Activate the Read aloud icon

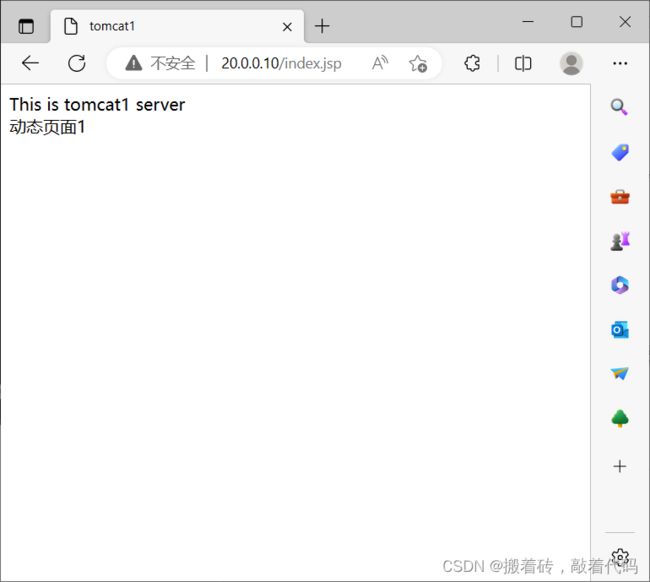tap(380, 63)
